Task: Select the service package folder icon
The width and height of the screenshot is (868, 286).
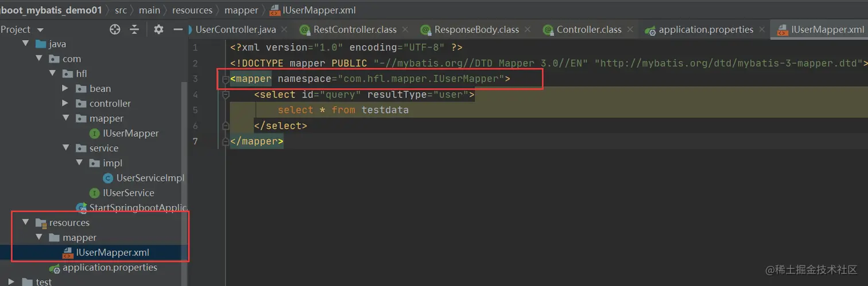Action: [x=81, y=148]
